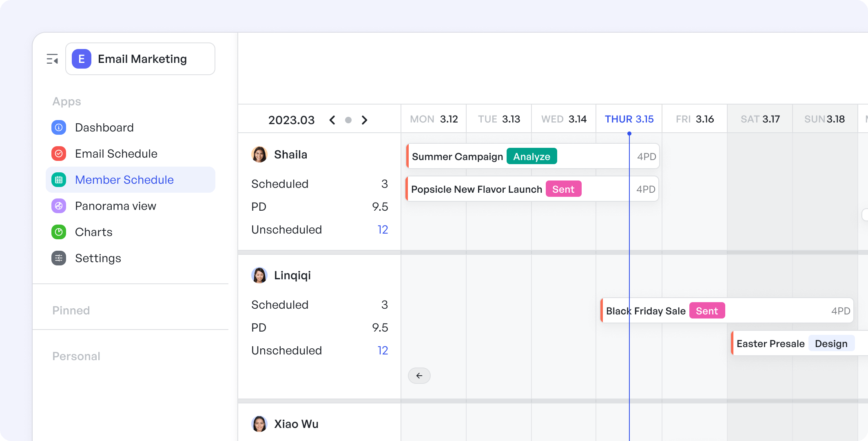This screenshot has height=441, width=868.
Task: Go to next week with right chevron
Action: point(364,120)
